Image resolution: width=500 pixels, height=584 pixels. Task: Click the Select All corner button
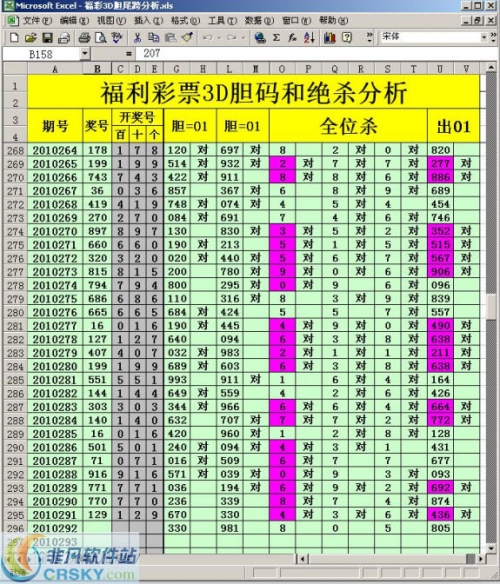(15, 69)
